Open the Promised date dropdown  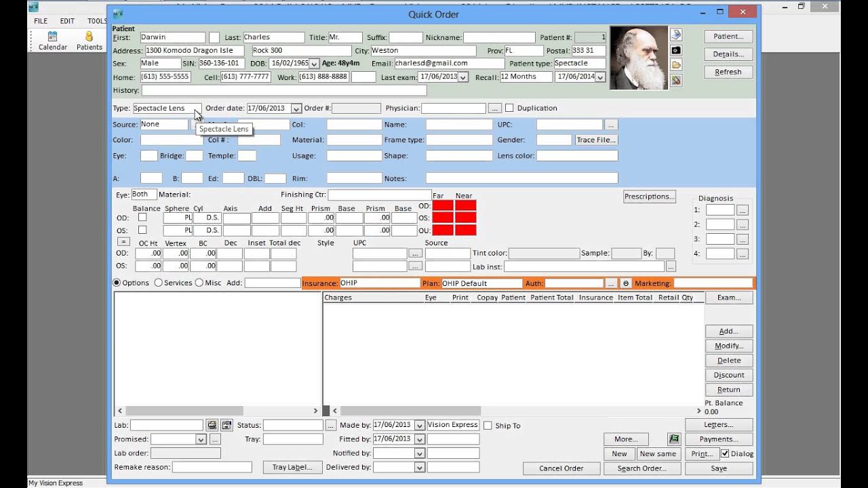(201, 439)
